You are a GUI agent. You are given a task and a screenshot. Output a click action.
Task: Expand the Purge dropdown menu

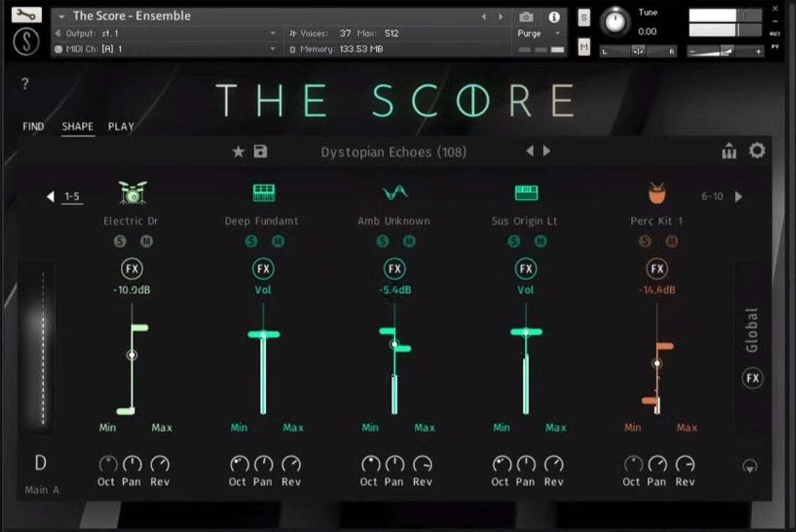coord(557,33)
